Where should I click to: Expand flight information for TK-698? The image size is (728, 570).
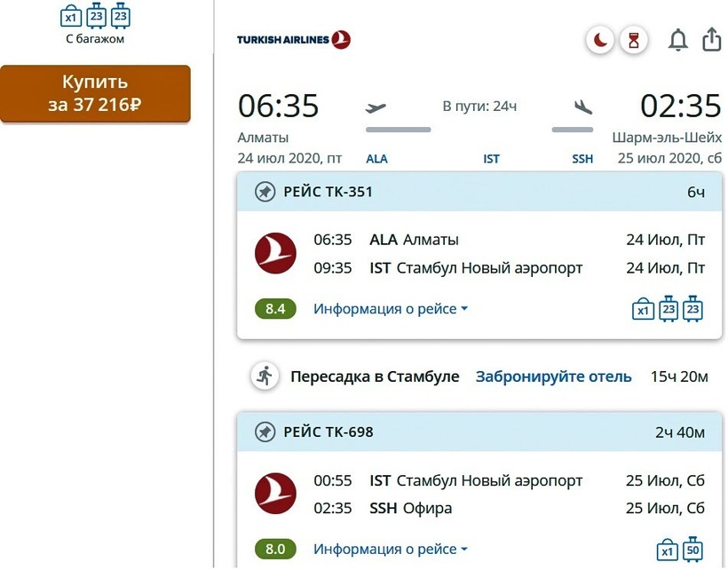click(390, 550)
